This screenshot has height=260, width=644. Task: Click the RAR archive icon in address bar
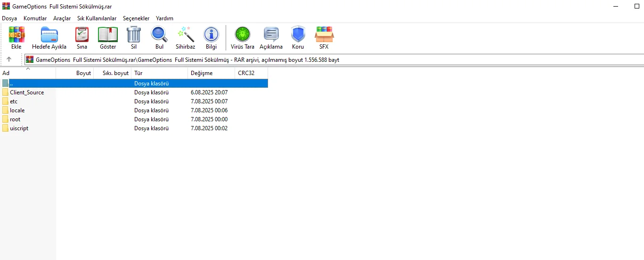click(x=30, y=59)
